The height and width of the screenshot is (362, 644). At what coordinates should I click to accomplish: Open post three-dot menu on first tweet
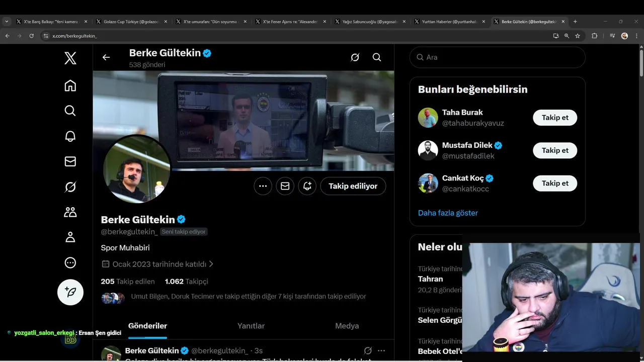click(x=381, y=350)
